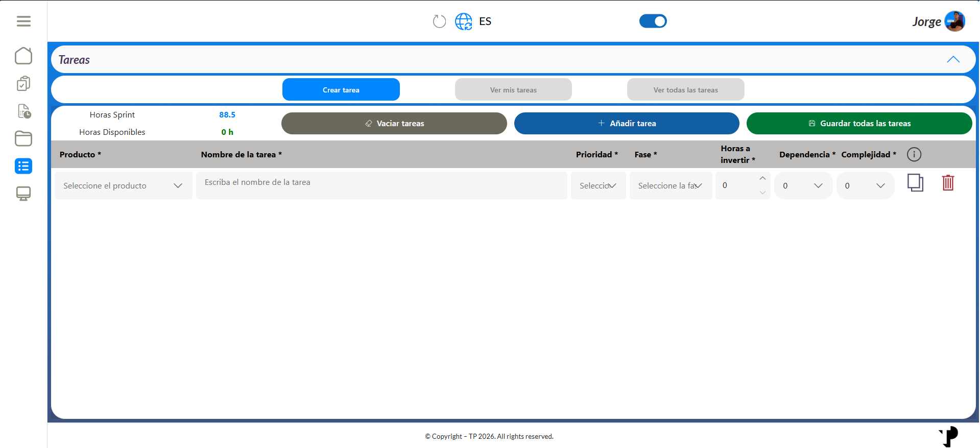
Task: Collapse the Tareas panel chevron
Action: [x=953, y=59]
